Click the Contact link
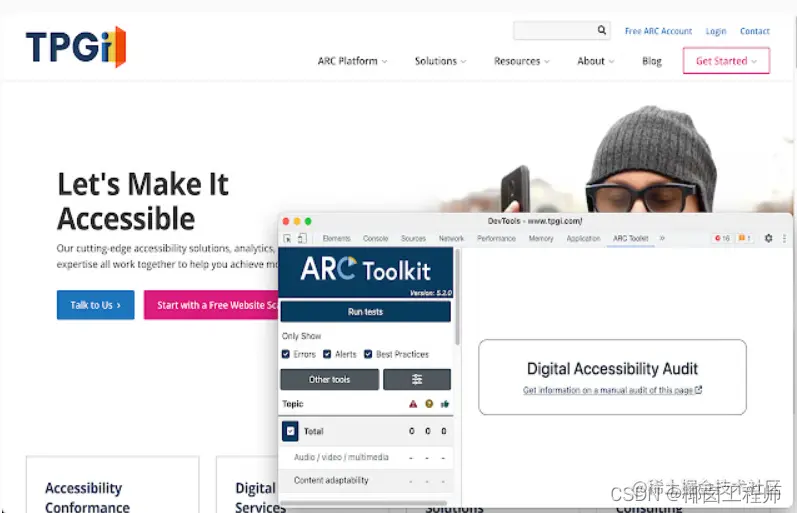Screen dimensions: 797x513 (754, 31)
